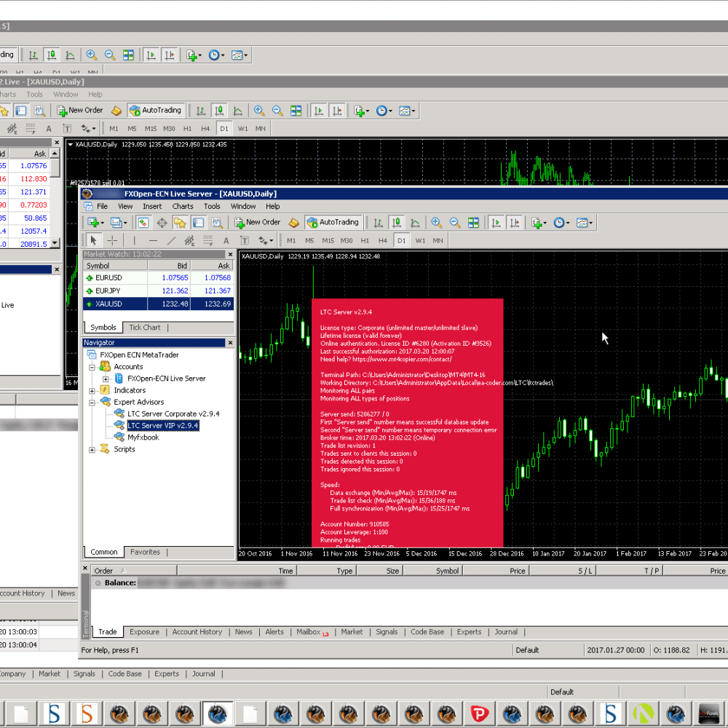Viewport: 728px width, 728px height.
Task: Open the Insert menu in FXOpen-ECN window
Action: click(x=152, y=206)
